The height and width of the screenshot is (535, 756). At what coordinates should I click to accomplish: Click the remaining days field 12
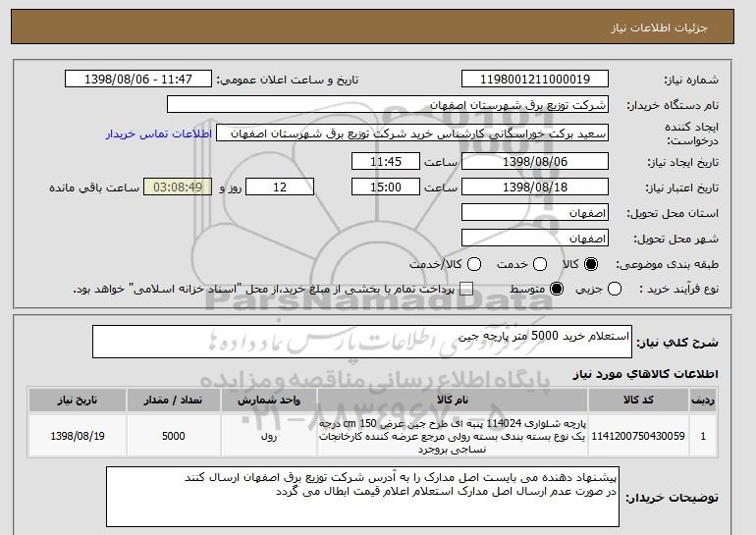[x=280, y=187]
